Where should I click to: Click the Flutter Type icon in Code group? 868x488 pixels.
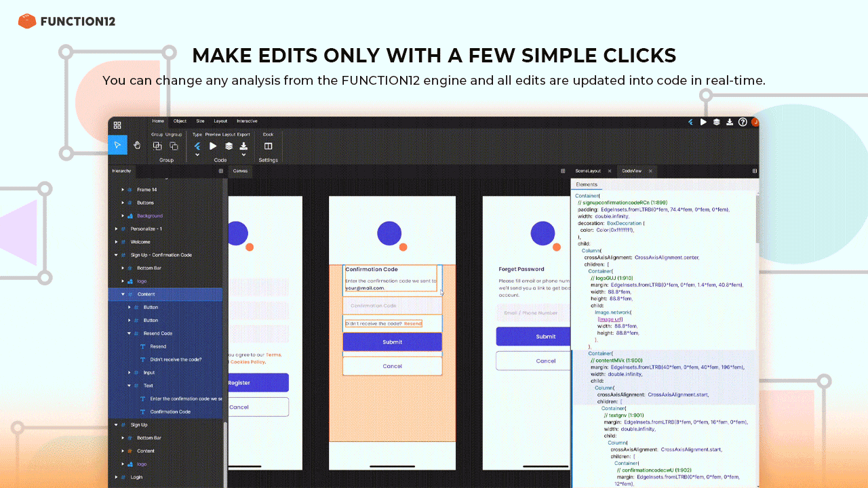click(x=197, y=146)
